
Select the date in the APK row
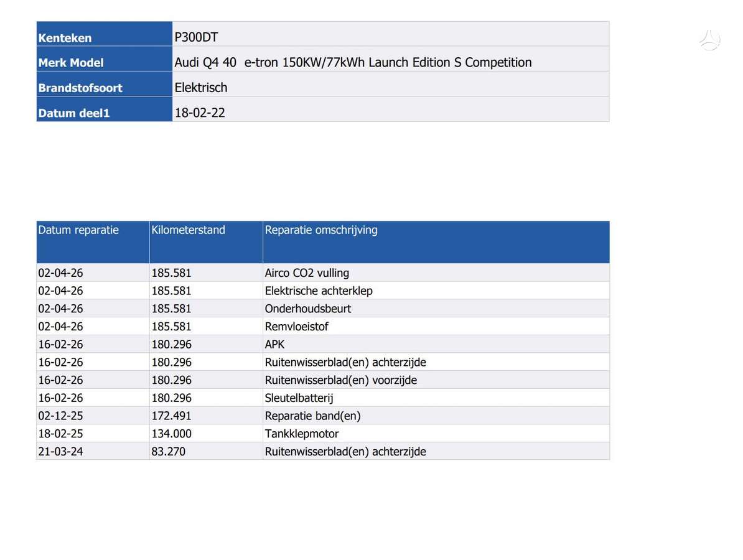[x=60, y=345]
